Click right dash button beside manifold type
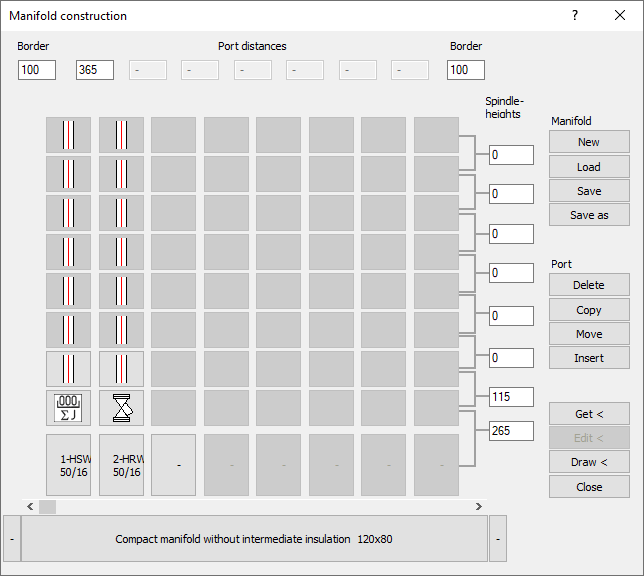Screen dimensions: 644x576 [498, 539]
